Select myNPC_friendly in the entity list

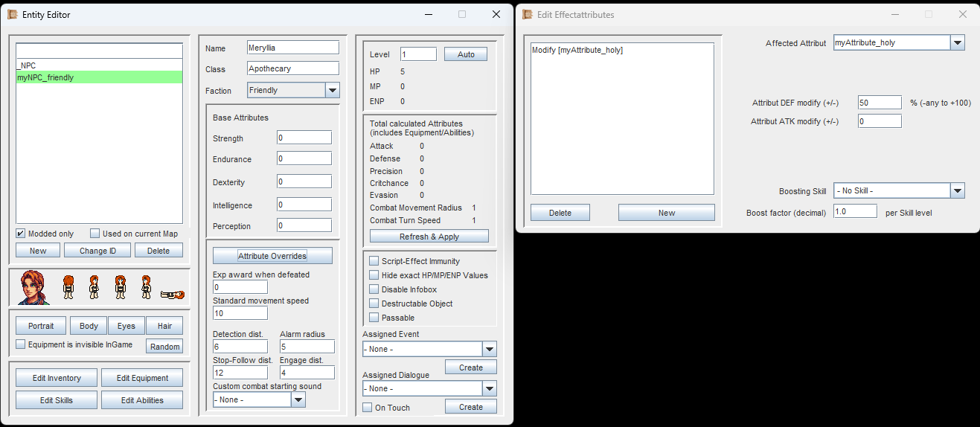[x=99, y=77]
